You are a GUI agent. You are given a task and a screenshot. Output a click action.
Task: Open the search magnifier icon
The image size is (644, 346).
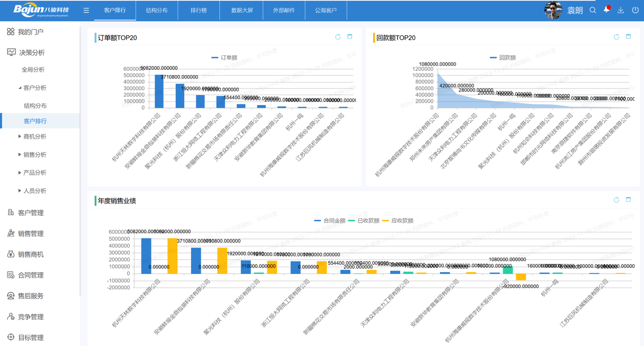593,10
